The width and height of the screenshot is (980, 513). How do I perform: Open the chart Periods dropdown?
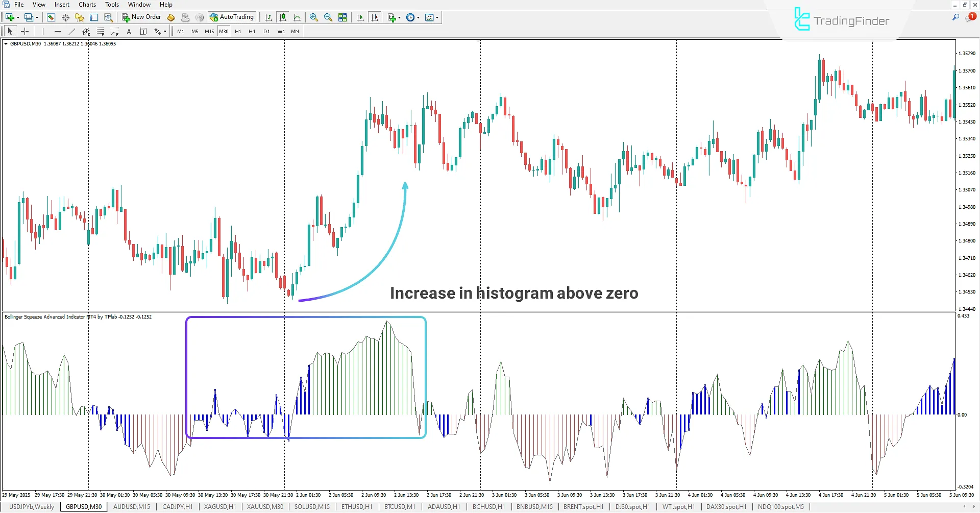pyautogui.click(x=412, y=17)
